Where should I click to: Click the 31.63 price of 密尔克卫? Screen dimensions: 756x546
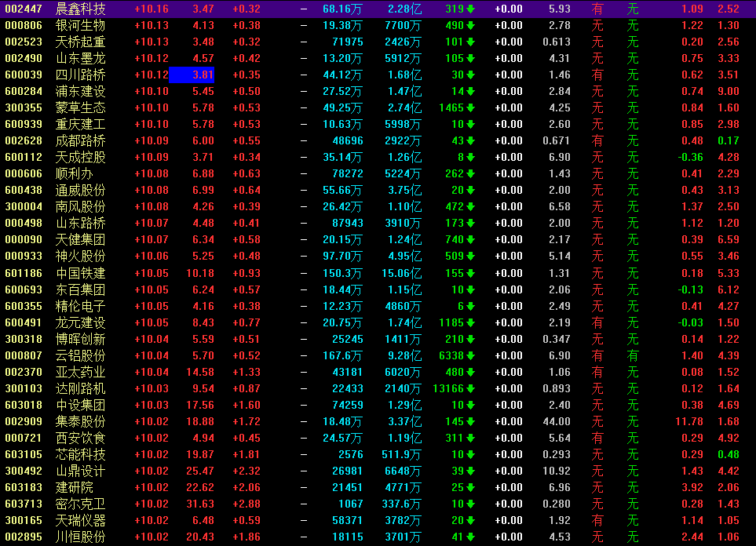pyautogui.click(x=200, y=504)
